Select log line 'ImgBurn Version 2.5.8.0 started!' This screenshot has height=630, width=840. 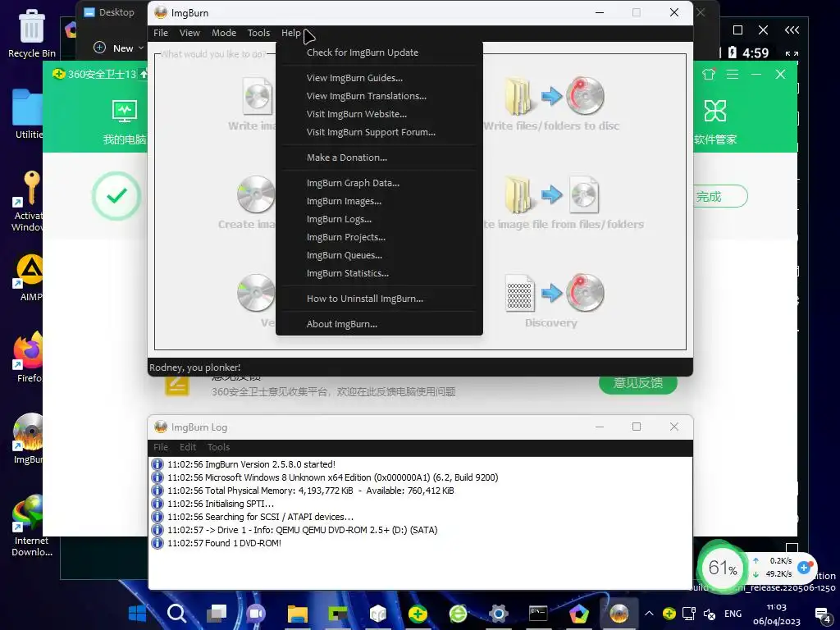[251, 464]
